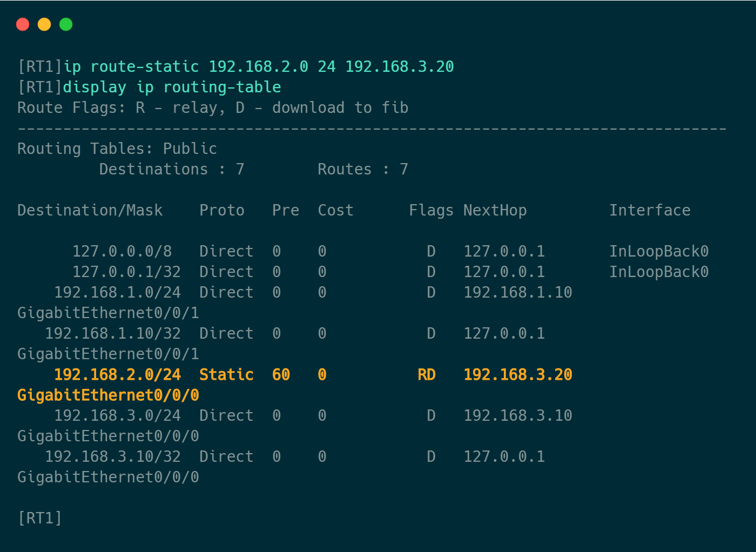Click the RD flag in static route
Image resolution: width=756 pixels, height=552 pixels.
click(427, 374)
